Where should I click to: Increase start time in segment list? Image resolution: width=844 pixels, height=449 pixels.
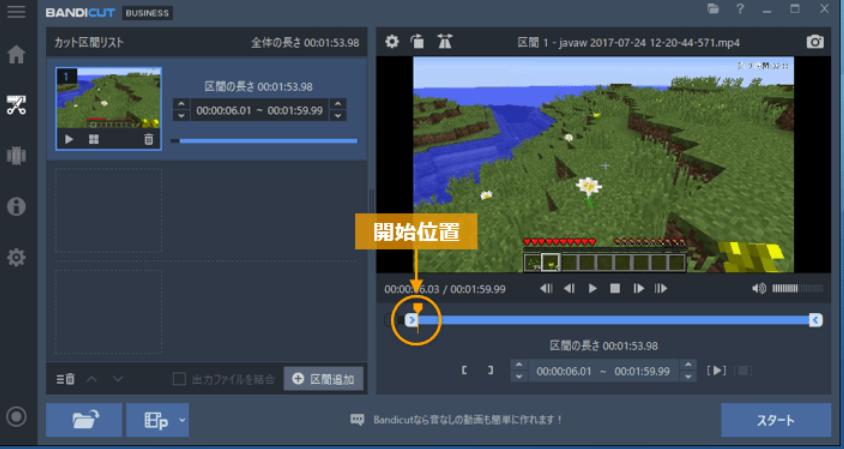(x=181, y=104)
